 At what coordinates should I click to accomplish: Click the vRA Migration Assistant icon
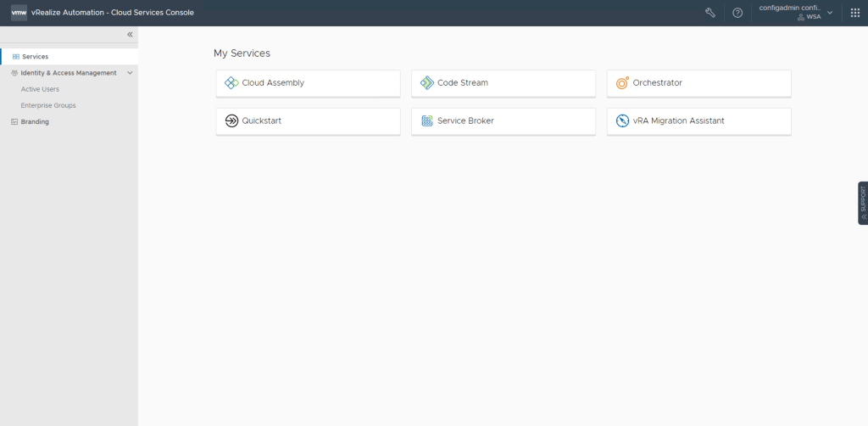[x=622, y=121]
